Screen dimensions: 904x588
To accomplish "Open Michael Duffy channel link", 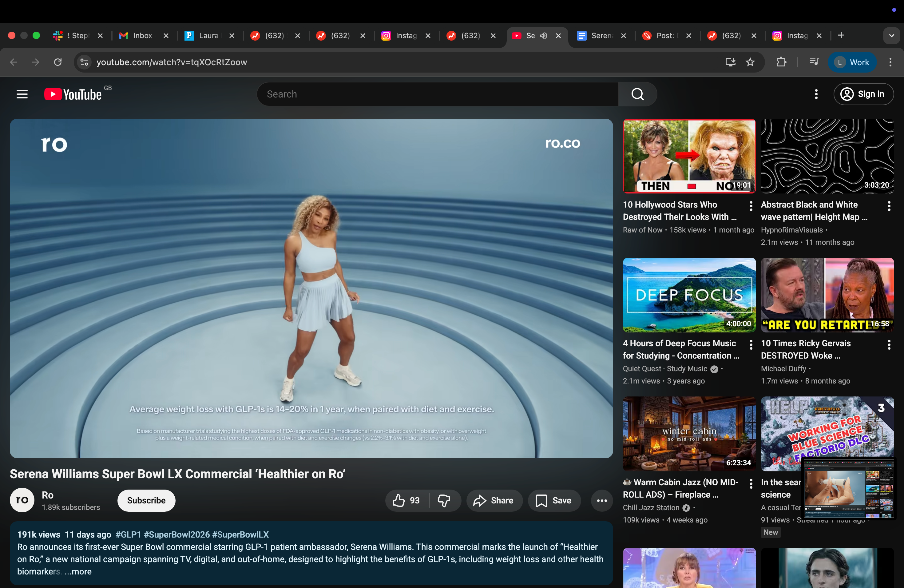I will point(783,368).
